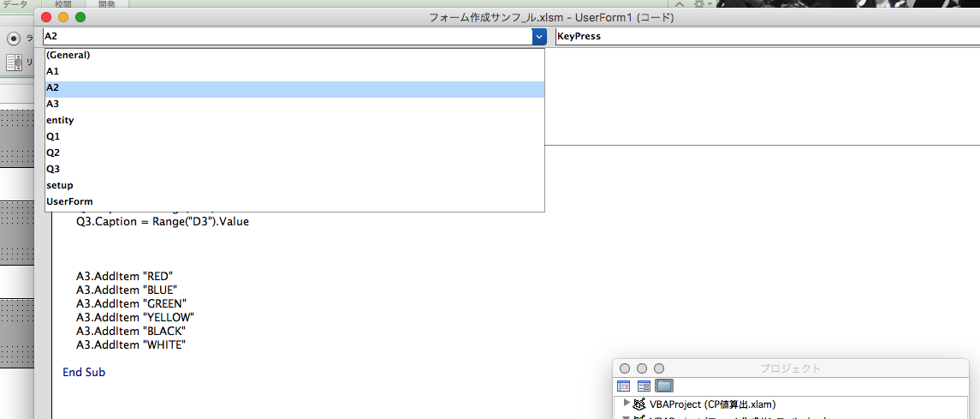Screen dimensions: 980x419
Task: Click the list box control icon at left
Action: [x=15, y=63]
